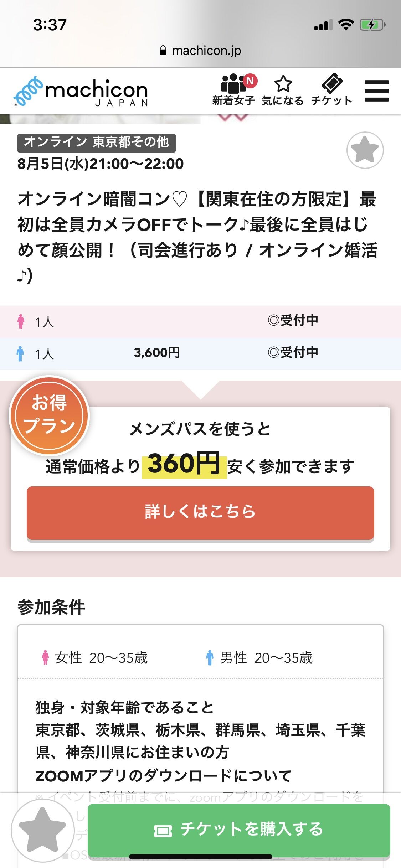The image size is (401, 868).
Task: Select the male 3,600円 受付中 row
Action: (x=200, y=353)
